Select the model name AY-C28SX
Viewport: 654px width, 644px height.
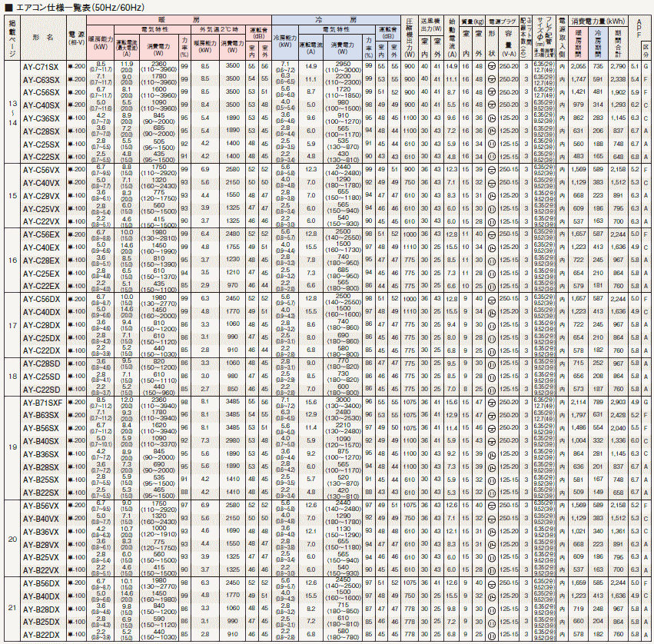click(41, 131)
